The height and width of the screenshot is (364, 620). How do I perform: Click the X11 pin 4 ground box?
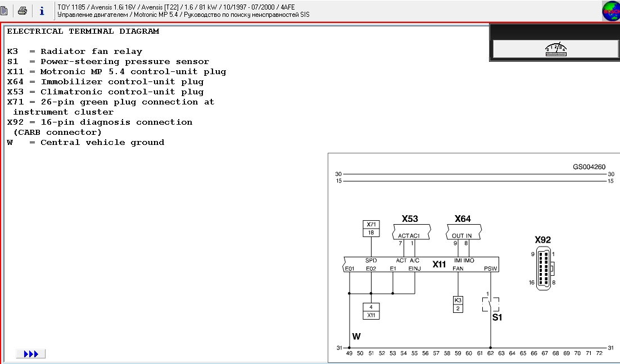[370, 311]
